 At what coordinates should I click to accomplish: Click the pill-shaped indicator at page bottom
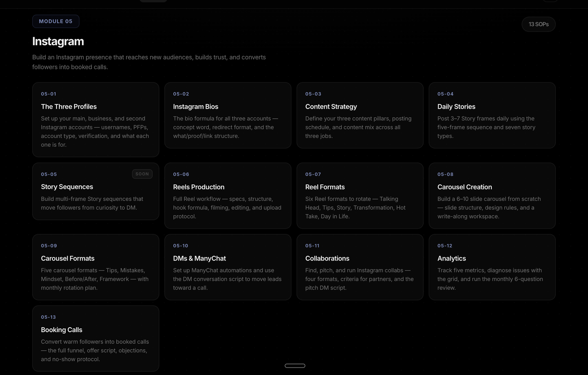coord(295,366)
